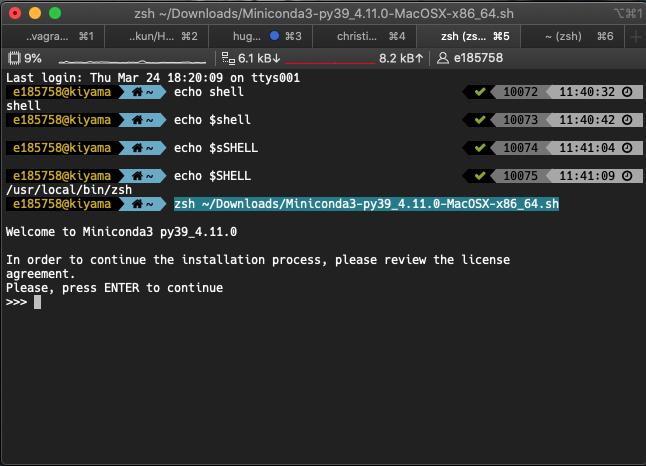Click the yellow minimize window button
The width and height of the screenshot is (646, 466).
pyautogui.click(x=34, y=13)
